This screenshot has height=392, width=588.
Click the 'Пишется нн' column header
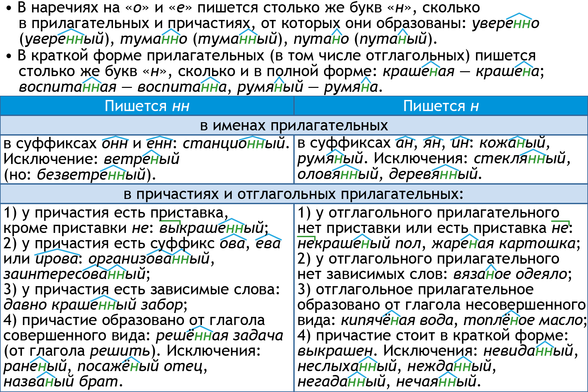147,106
